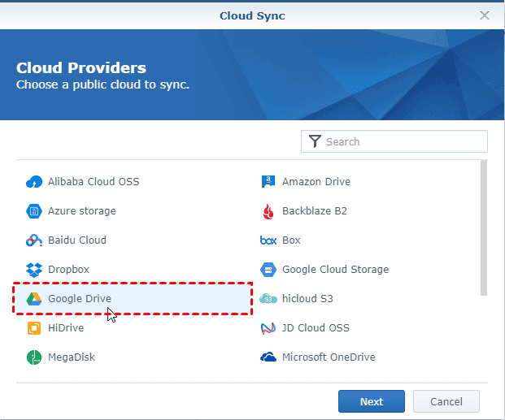
Task: Click the filter funnel icon in search
Action: [313, 141]
